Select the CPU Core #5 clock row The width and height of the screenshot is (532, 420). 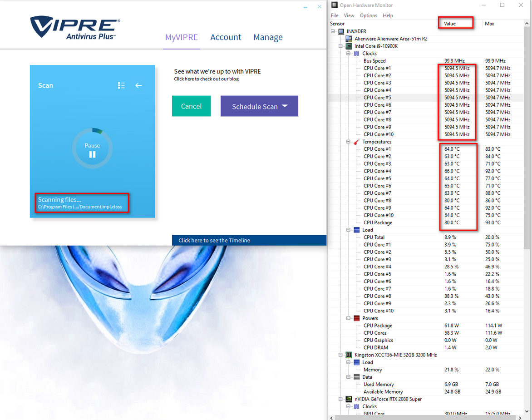[x=426, y=98]
